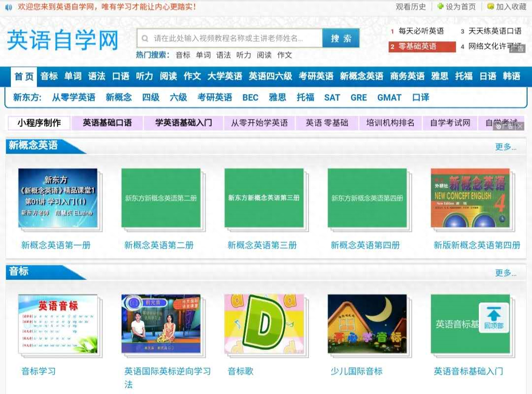Click 加入收藏 link
Screen dimensions: 532x394
pyautogui.click(x=511, y=7)
